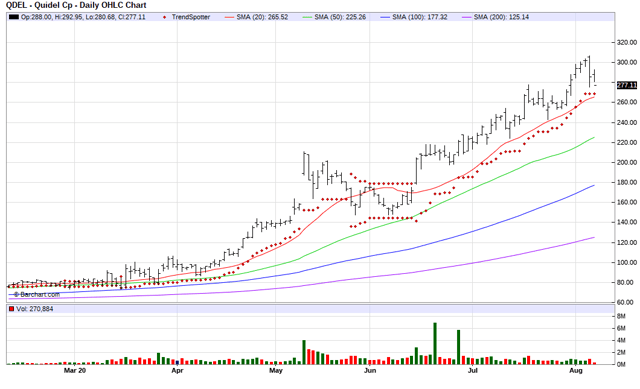
Task: Select the SMA (200): 125.14 legend
Action: (x=496, y=17)
